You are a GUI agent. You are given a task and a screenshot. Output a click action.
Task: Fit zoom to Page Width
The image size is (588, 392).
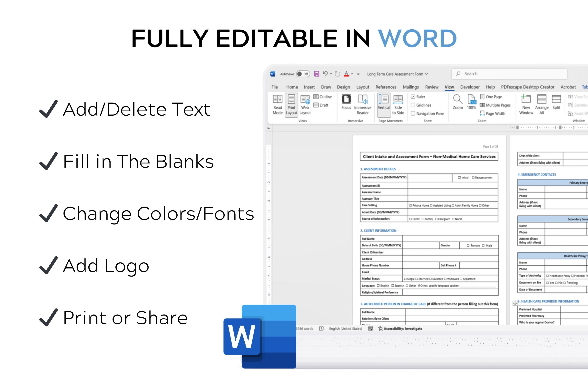(x=493, y=113)
